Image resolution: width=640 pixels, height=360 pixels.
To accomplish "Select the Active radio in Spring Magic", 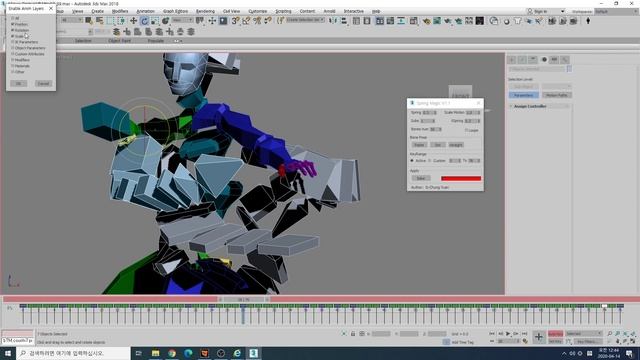I will tap(412, 161).
